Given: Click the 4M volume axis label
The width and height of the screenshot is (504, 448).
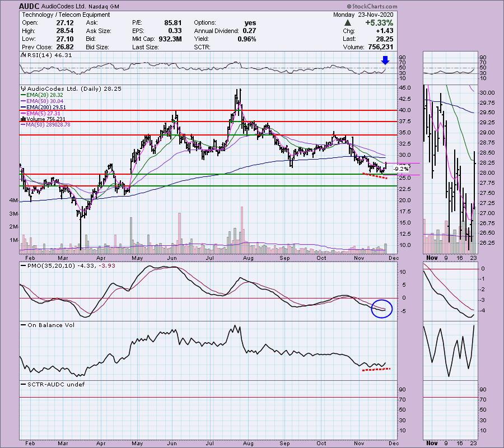Looking at the screenshot, I should (13, 200).
